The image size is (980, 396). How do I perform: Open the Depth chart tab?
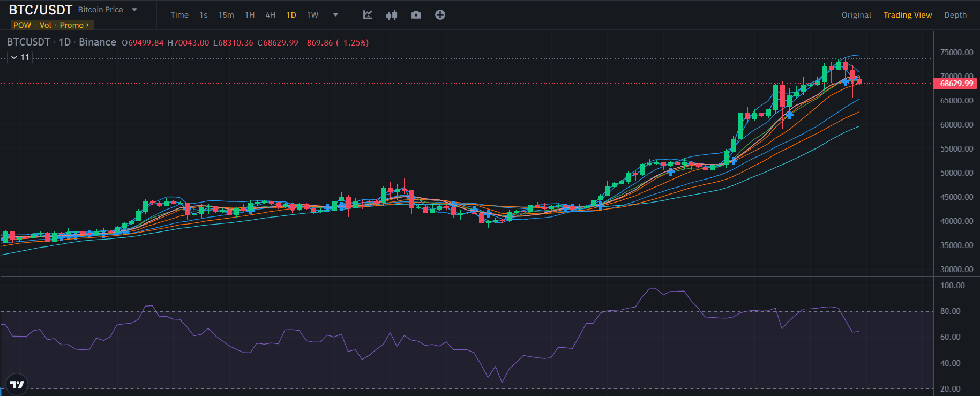click(955, 15)
